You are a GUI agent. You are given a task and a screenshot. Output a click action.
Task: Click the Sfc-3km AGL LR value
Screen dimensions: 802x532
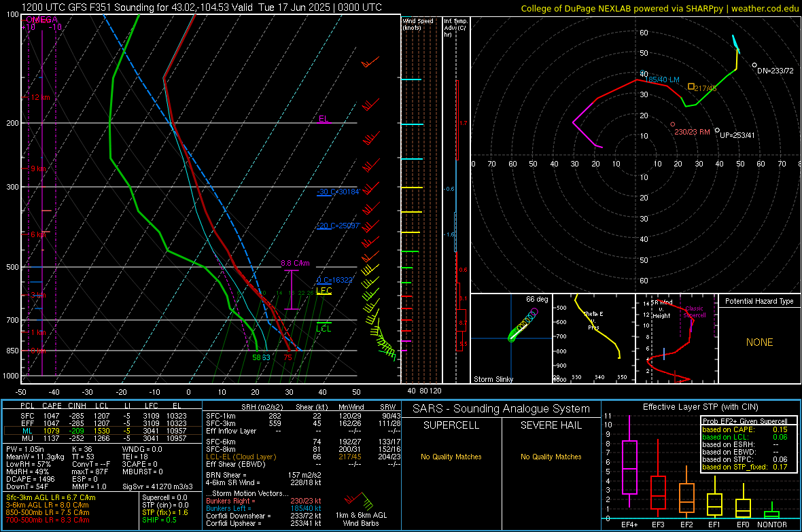(51, 497)
